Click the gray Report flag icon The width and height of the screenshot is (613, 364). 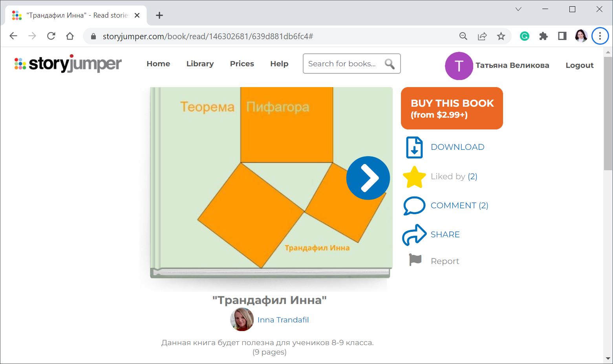point(415,260)
